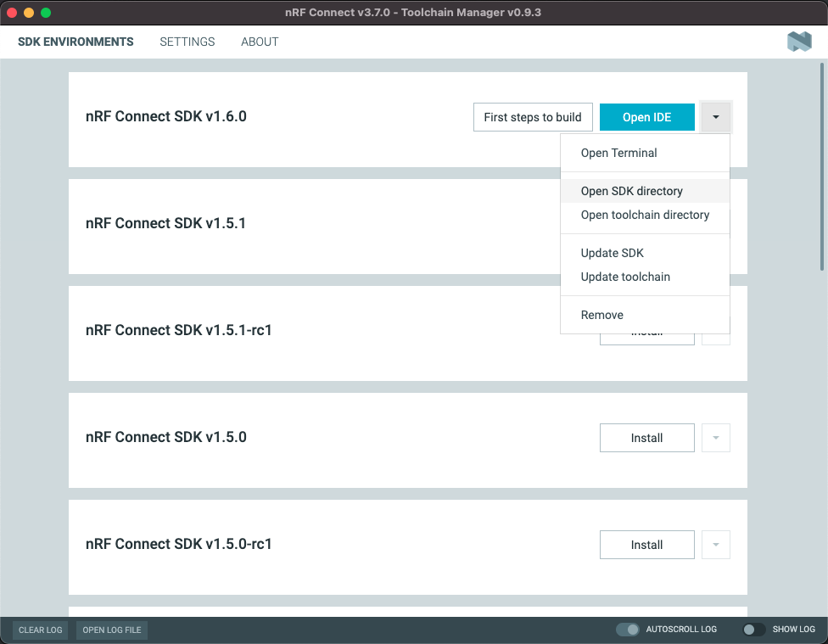Choose Open SDK directory menu entry
Screen dimensions: 828x644
coord(645,191)
